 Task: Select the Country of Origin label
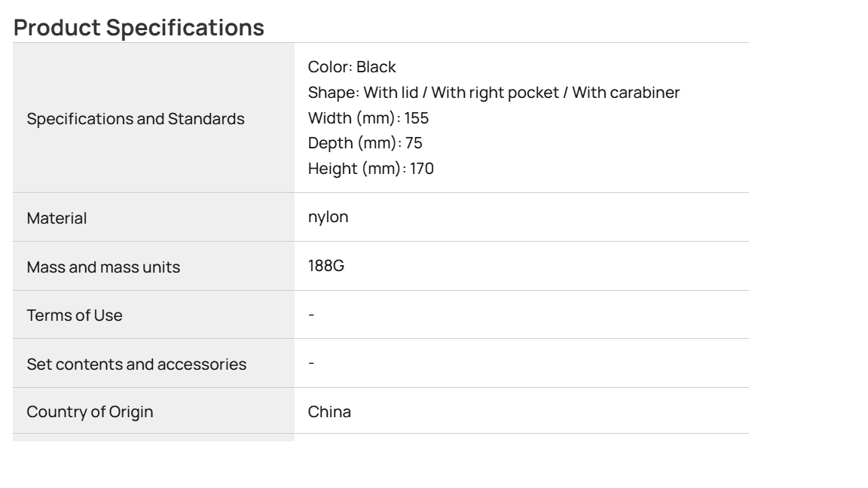point(90,412)
